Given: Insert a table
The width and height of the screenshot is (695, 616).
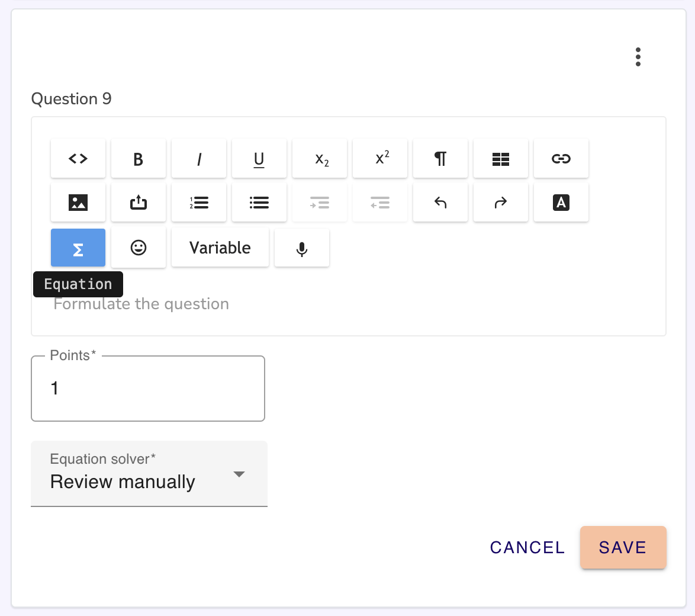Looking at the screenshot, I should click(x=500, y=158).
